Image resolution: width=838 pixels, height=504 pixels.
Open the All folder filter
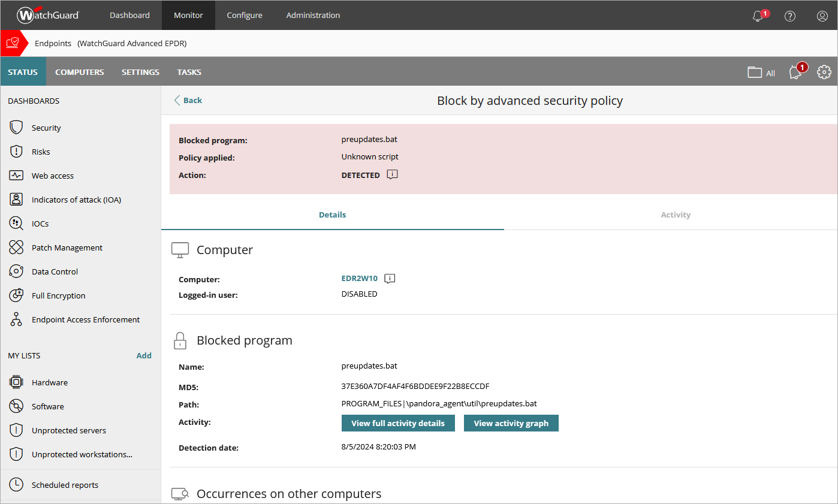click(761, 73)
